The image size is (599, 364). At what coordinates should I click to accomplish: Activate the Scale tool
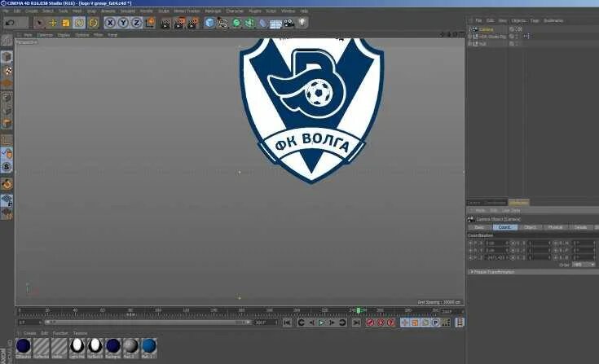[x=66, y=23]
